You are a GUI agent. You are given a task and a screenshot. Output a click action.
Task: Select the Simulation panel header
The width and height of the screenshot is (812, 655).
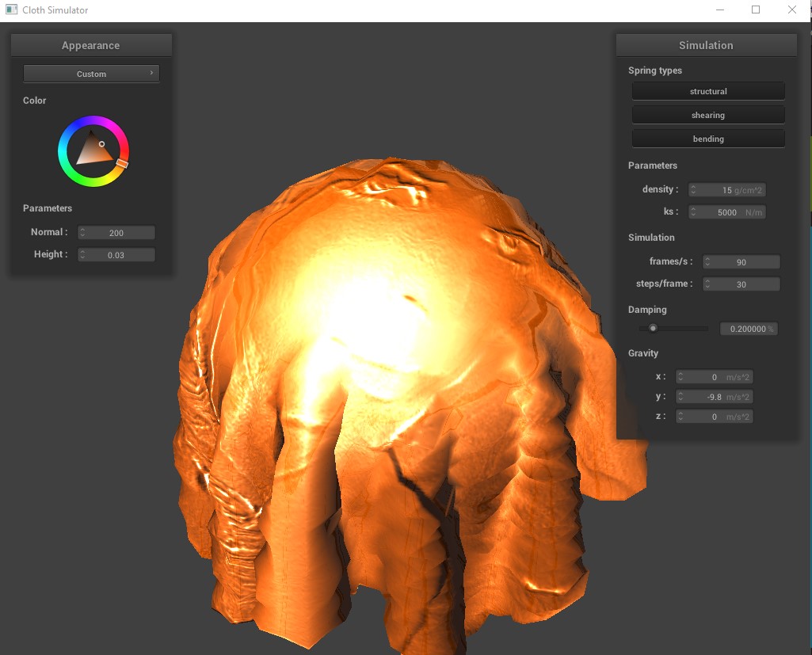click(x=706, y=45)
